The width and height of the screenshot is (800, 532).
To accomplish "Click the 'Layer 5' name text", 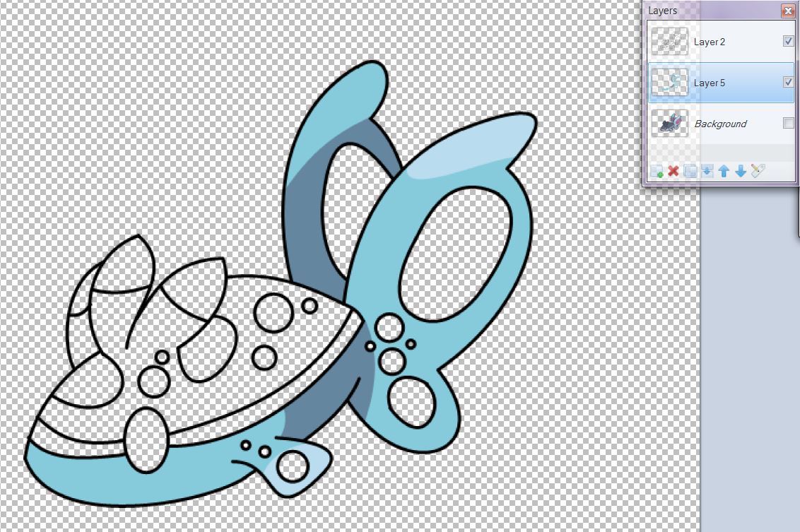I will (709, 83).
